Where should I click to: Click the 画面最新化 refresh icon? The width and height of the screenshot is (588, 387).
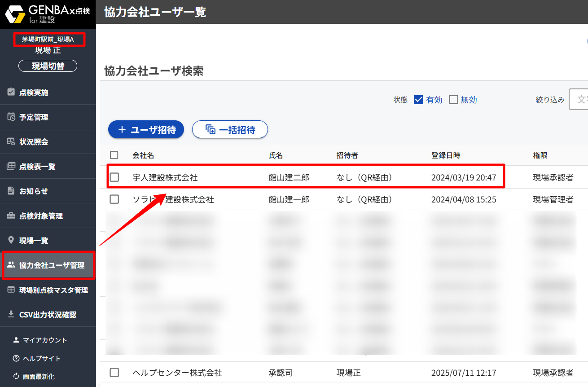[x=17, y=377]
